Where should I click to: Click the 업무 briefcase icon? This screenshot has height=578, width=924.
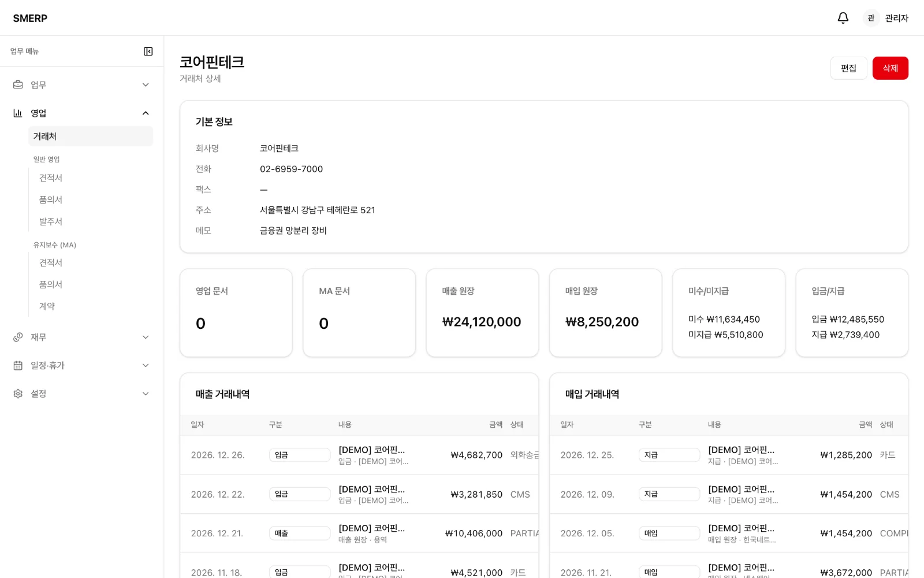[18, 85]
